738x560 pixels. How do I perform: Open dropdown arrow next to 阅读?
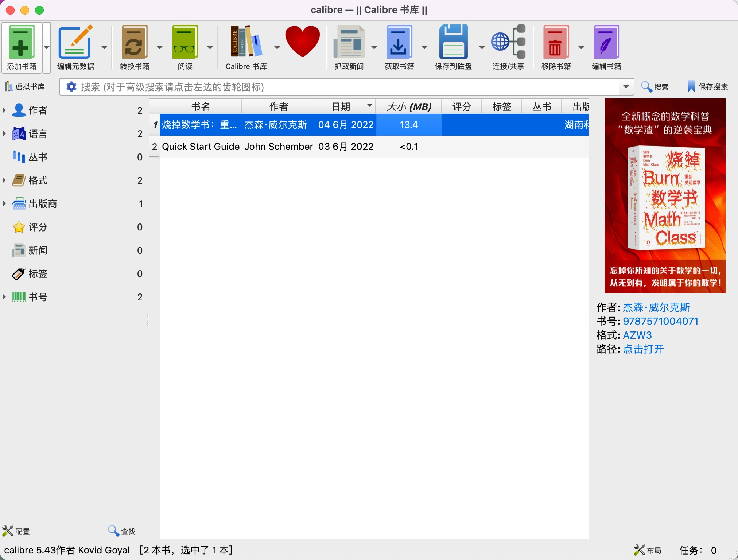210,47
